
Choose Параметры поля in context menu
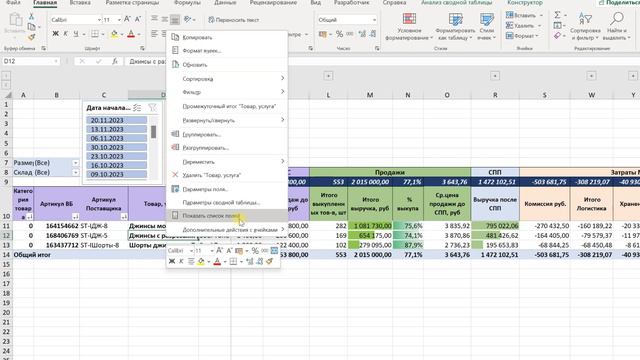pyautogui.click(x=227, y=189)
